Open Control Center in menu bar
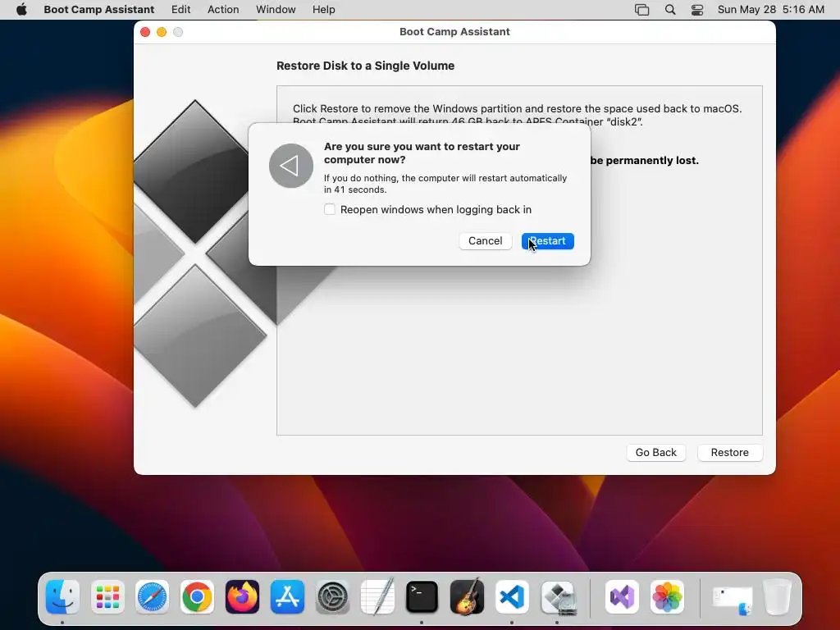The image size is (840, 630). 697,10
